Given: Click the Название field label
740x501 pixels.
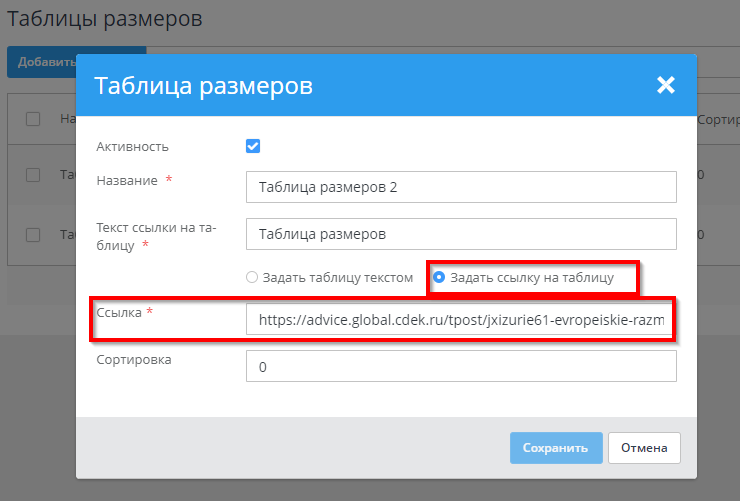Looking at the screenshot, I should coord(126,180).
